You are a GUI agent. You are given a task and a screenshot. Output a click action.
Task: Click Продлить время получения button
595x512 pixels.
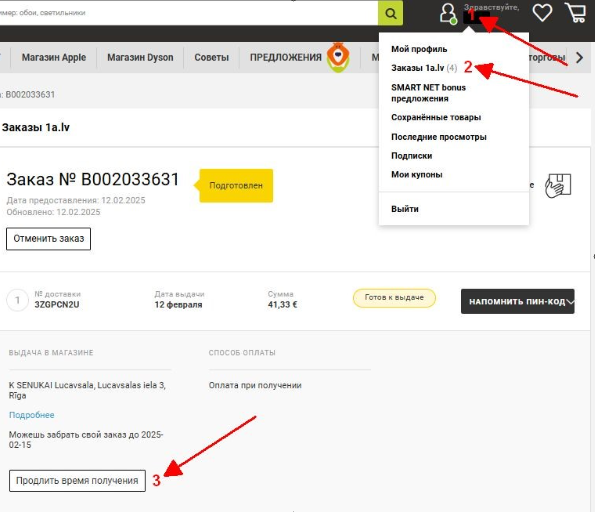77,481
